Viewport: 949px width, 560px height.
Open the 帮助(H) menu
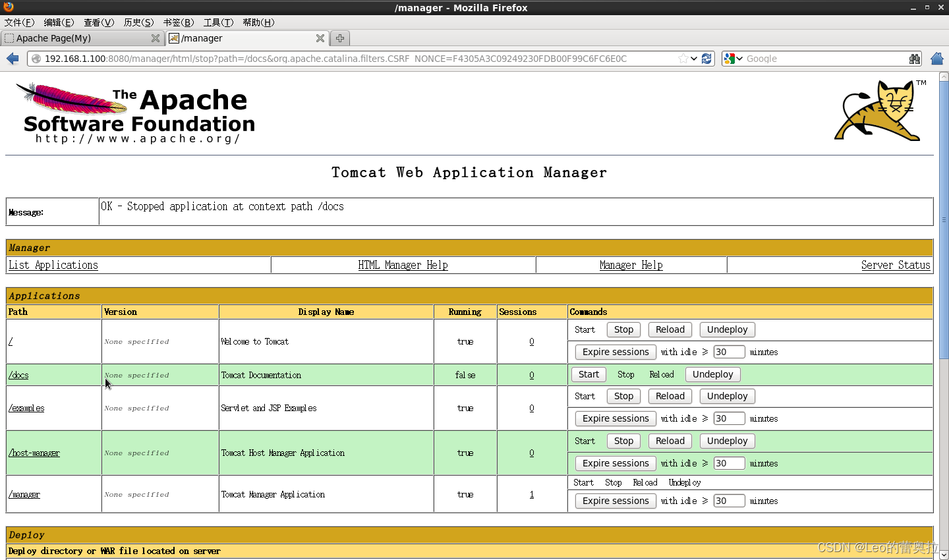pyautogui.click(x=258, y=22)
